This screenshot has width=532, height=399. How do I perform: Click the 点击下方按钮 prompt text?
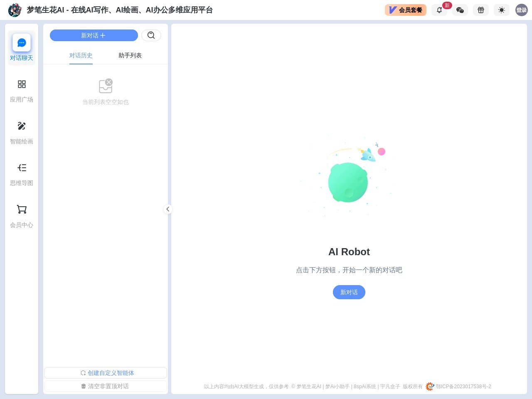tap(349, 270)
